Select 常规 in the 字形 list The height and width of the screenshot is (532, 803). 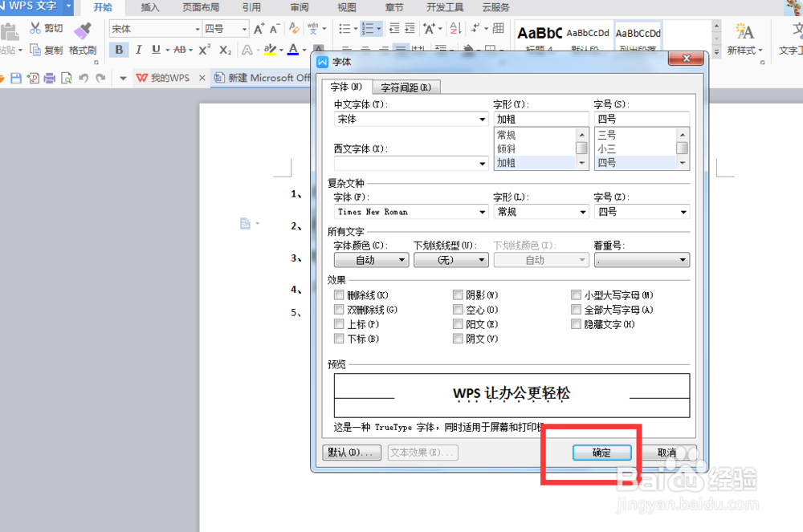click(535, 135)
